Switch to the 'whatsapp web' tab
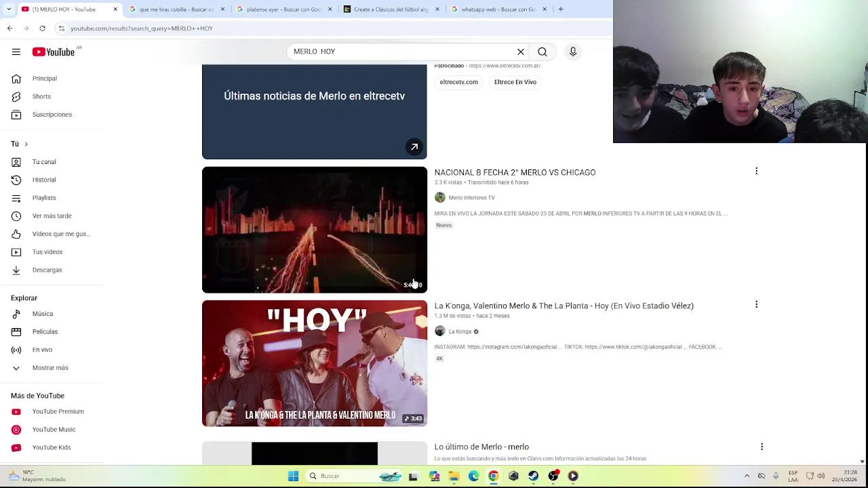 [499, 9]
